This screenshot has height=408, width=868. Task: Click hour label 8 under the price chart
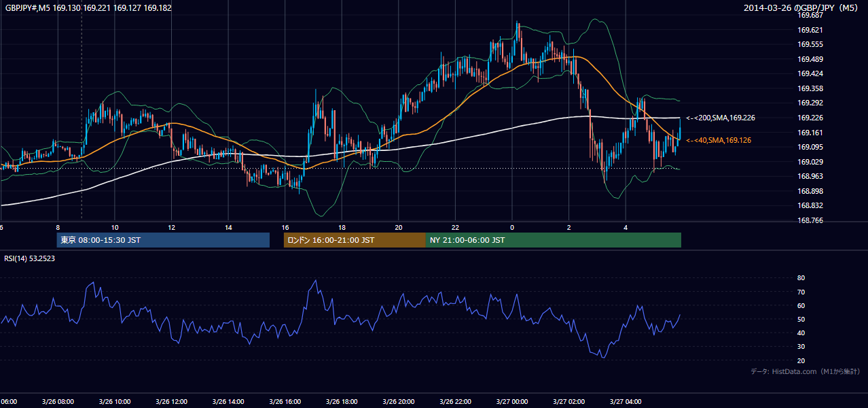coord(58,228)
